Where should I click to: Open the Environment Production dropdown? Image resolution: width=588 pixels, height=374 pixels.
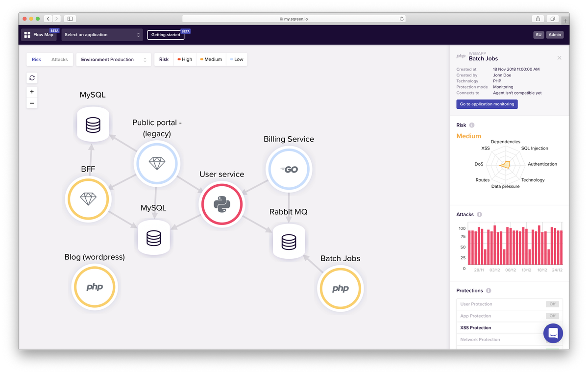tap(114, 59)
